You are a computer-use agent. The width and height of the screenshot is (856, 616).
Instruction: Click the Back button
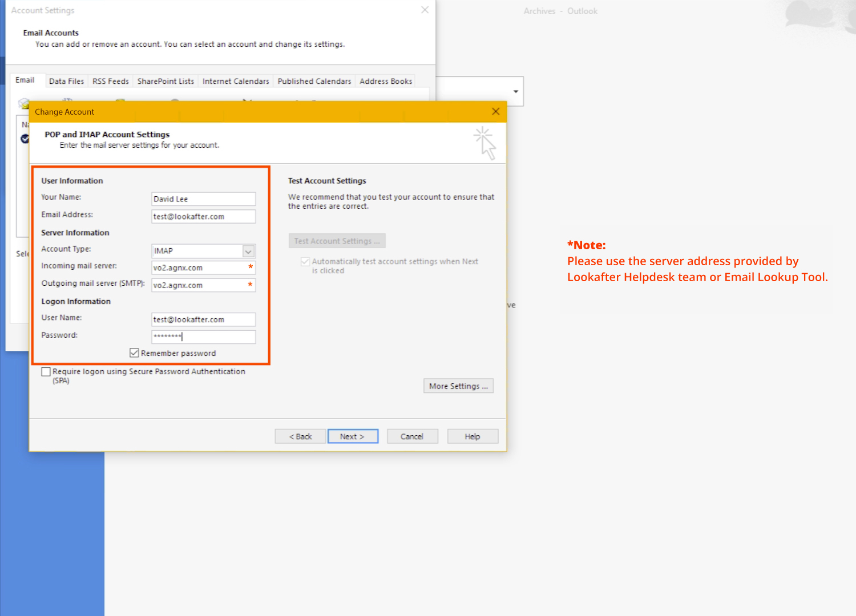click(x=300, y=436)
